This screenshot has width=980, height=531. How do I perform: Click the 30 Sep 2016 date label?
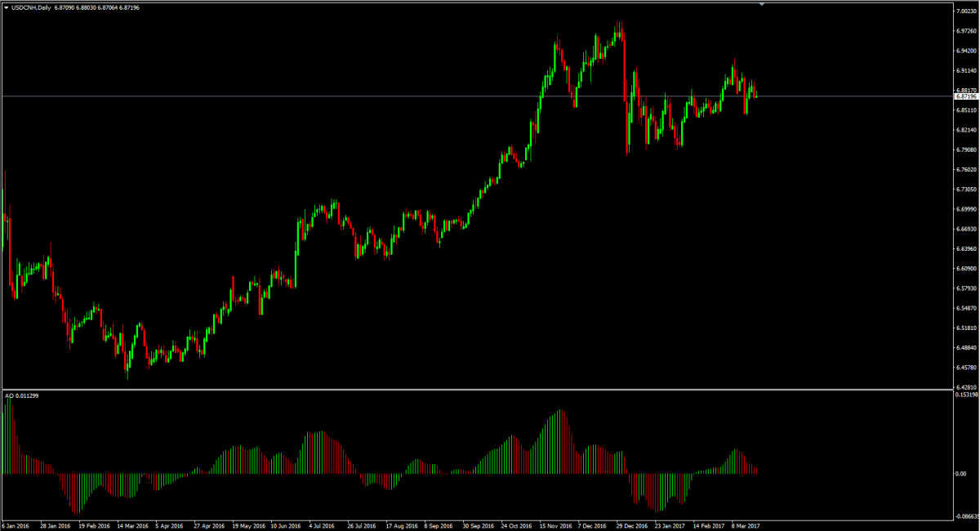479,526
